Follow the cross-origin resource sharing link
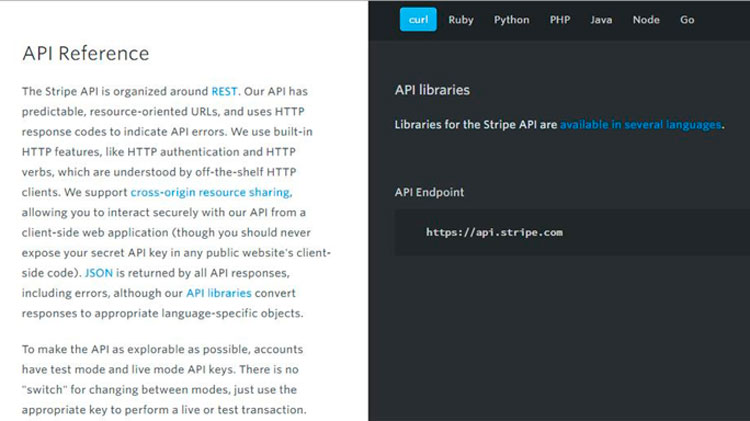 coord(210,192)
